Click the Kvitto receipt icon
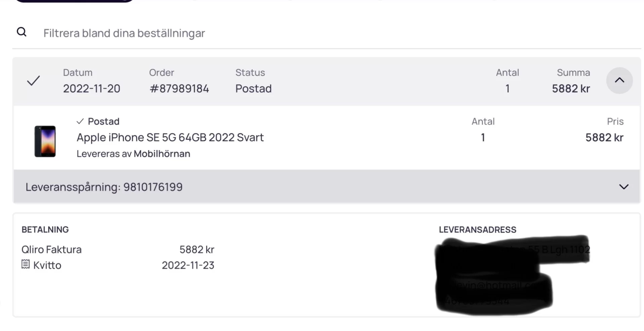This screenshot has height=331, width=644. pos(25,265)
